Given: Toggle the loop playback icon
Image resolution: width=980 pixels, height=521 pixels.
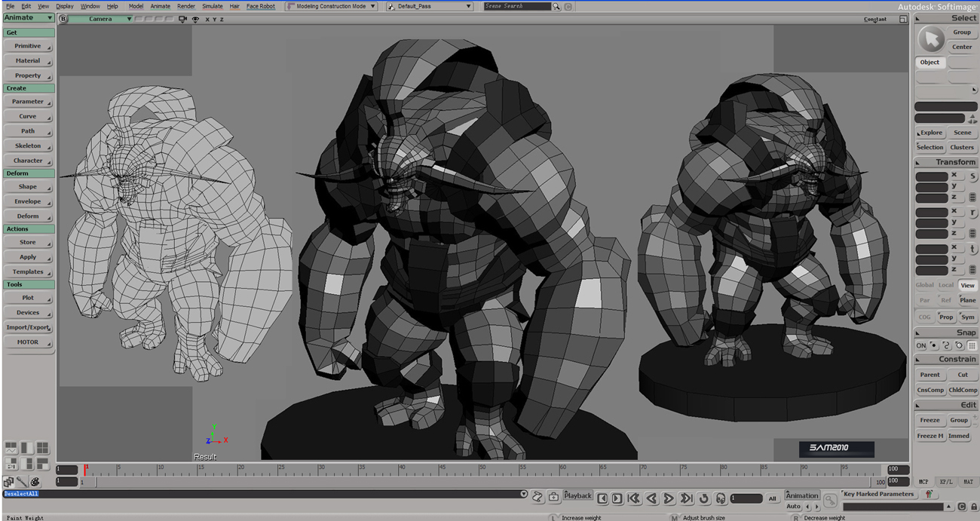Looking at the screenshot, I should point(704,498).
